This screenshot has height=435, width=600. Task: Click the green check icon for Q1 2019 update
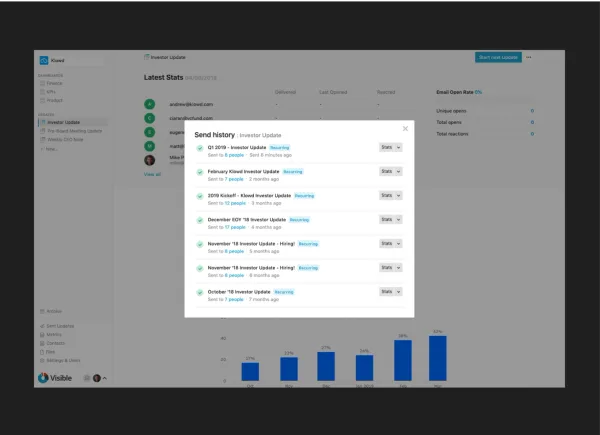coord(200,148)
